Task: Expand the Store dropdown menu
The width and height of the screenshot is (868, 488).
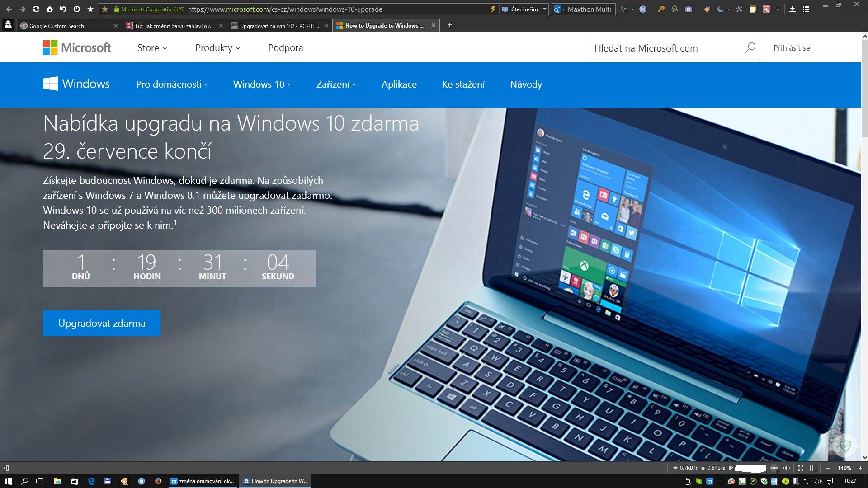Action: tap(152, 48)
